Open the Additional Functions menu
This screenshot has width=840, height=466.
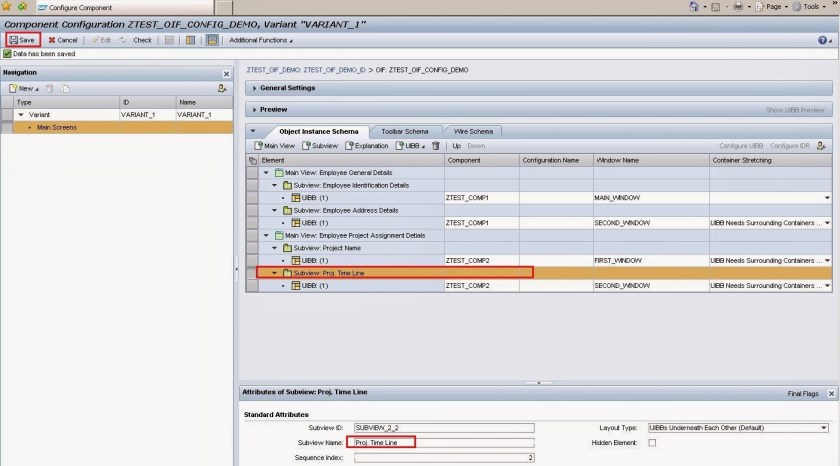(x=261, y=40)
